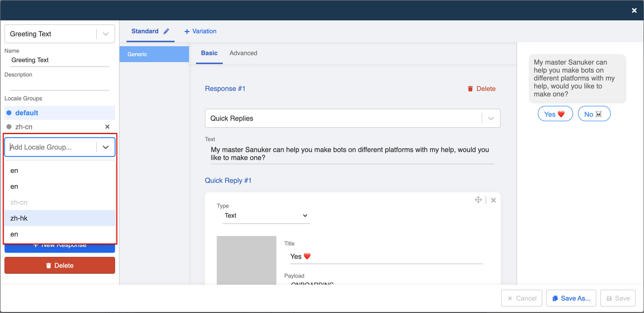Click the Cancel button
The image size is (644, 313).
pos(521,299)
